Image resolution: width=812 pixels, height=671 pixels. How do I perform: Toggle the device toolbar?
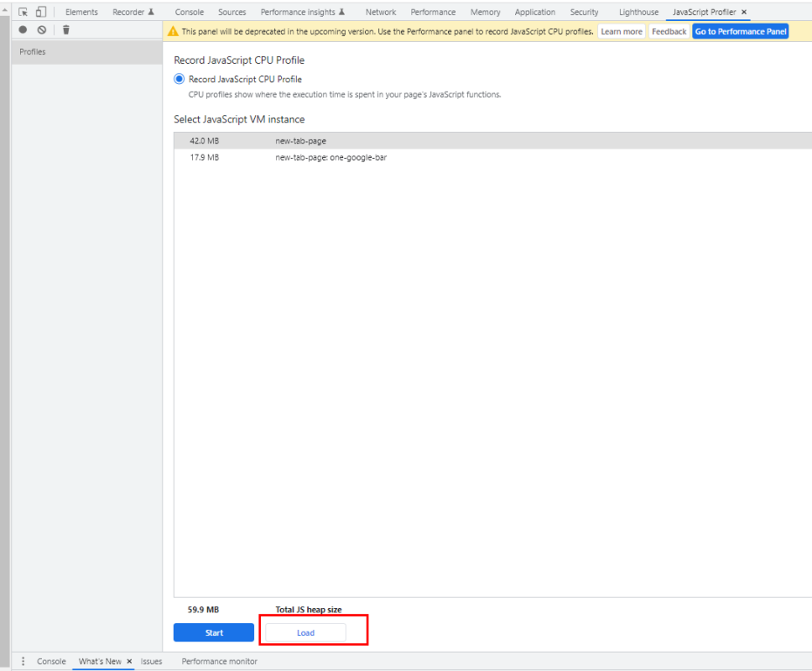point(40,11)
